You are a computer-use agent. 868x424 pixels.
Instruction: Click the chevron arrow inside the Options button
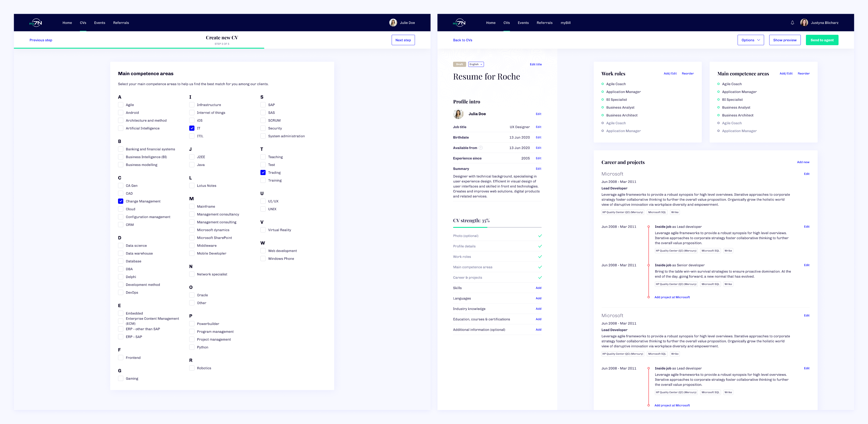[x=758, y=40]
